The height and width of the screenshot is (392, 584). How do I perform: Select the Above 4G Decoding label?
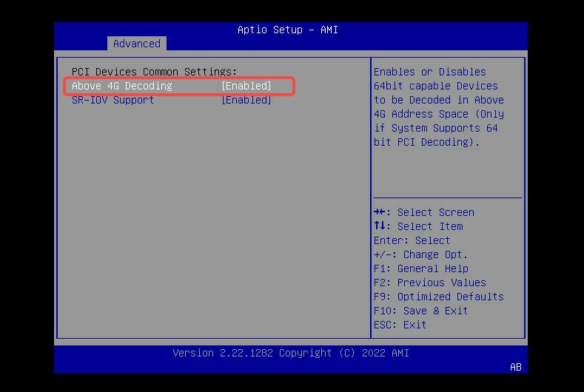[x=121, y=86]
